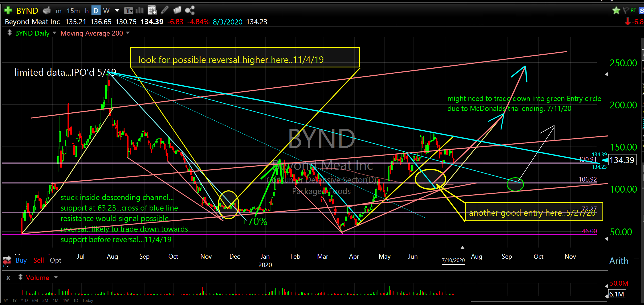Image resolution: width=644 pixels, height=305 pixels.
Task: Switch to the Daily (D) timeframe
Action: point(96,11)
